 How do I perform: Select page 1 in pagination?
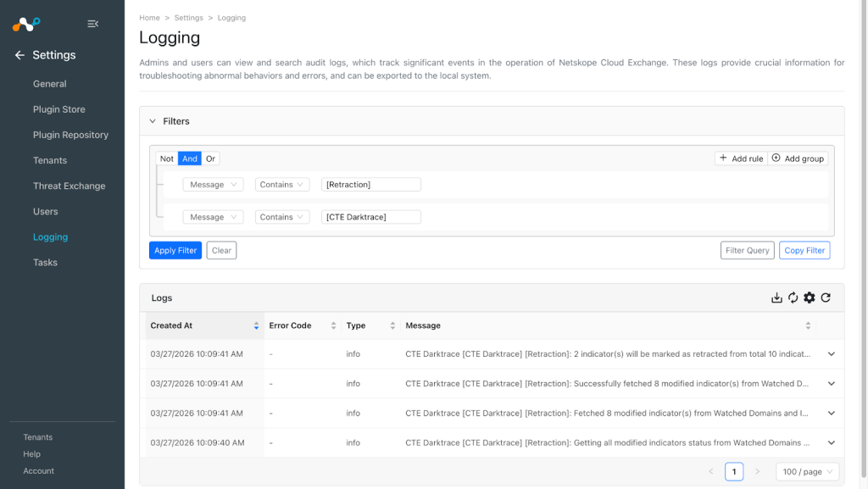click(x=734, y=472)
